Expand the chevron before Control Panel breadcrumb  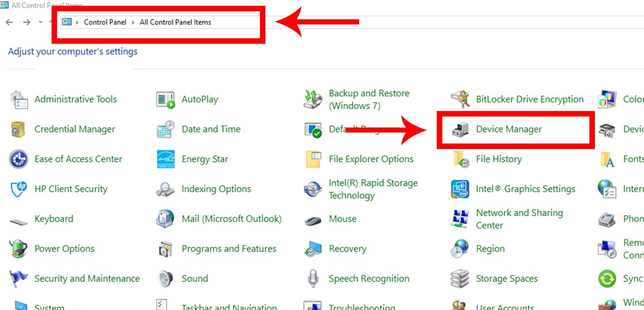point(77,22)
